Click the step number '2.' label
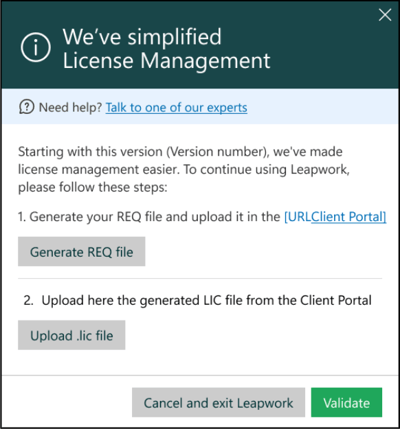The height and width of the screenshot is (429, 400). [x=29, y=300]
